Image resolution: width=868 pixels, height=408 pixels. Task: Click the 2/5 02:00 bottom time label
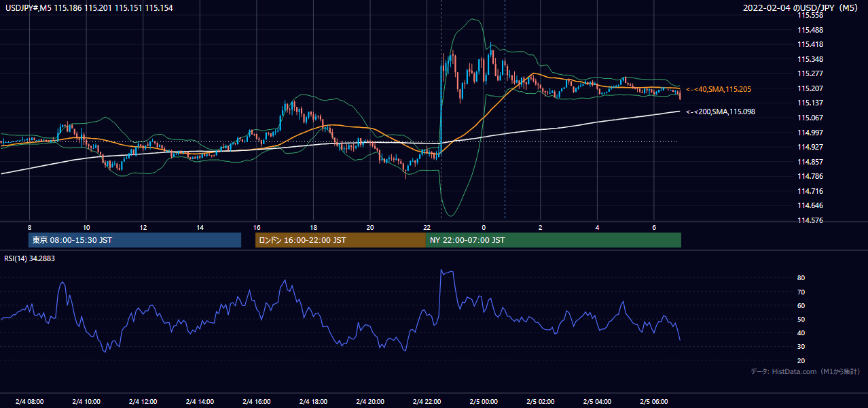pyautogui.click(x=540, y=401)
